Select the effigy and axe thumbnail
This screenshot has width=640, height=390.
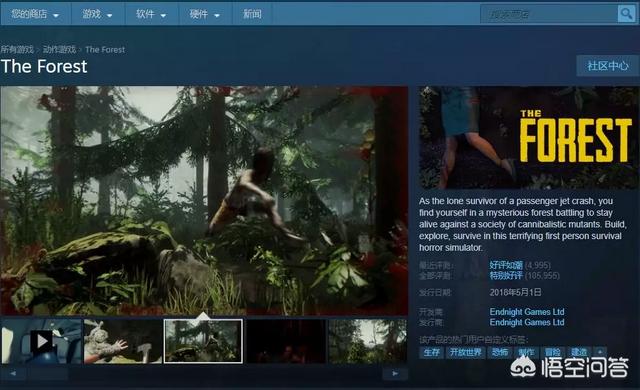(x=123, y=341)
